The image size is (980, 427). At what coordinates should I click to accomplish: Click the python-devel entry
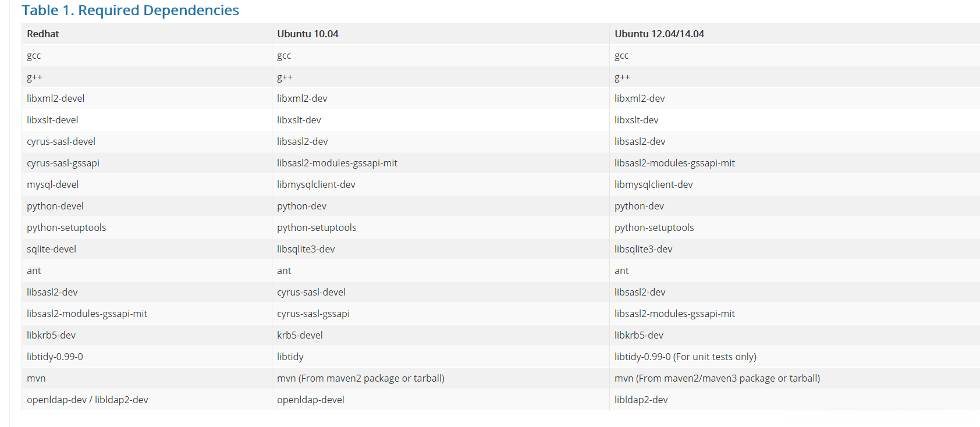point(55,206)
